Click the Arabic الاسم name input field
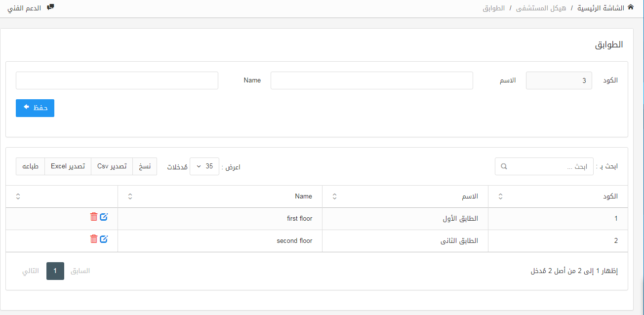The width and height of the screenshot is (644, 315). coord(371,80)
